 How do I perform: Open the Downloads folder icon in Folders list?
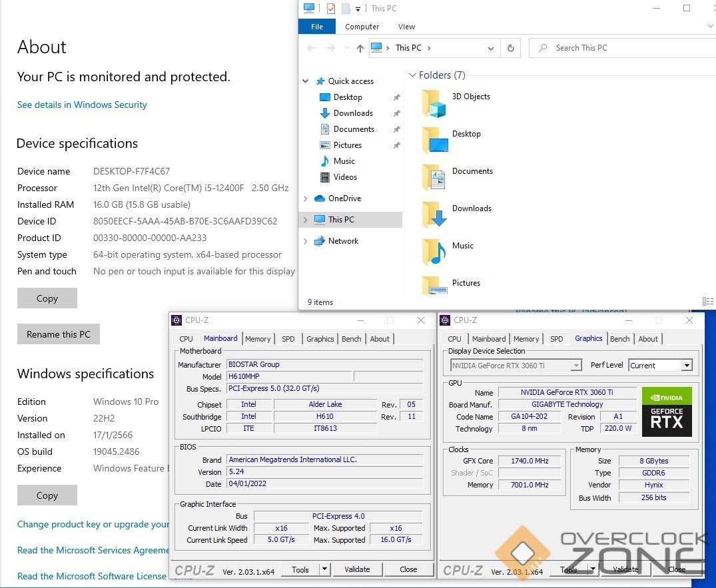[x=434, y=214]
